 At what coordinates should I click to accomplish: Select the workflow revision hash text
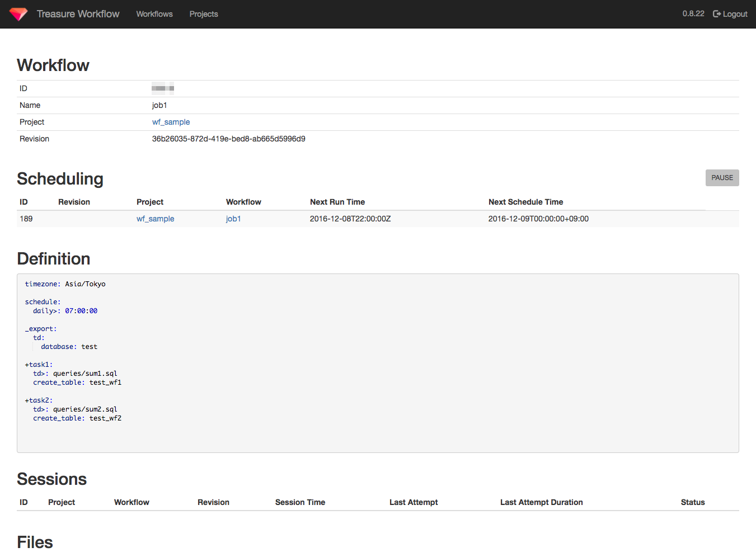[x=229, y=139]
